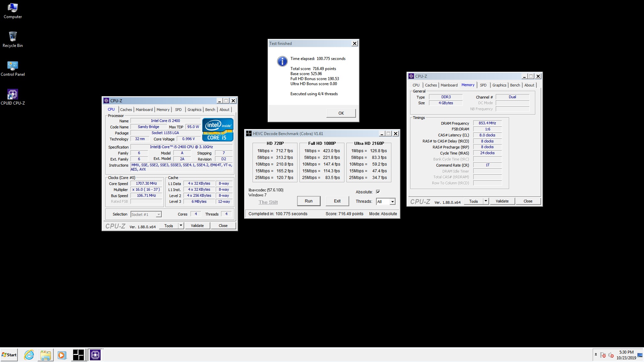Click CPU-Z title icon in left window
This screenshot has height=362, width=644.
coord(106,101)
